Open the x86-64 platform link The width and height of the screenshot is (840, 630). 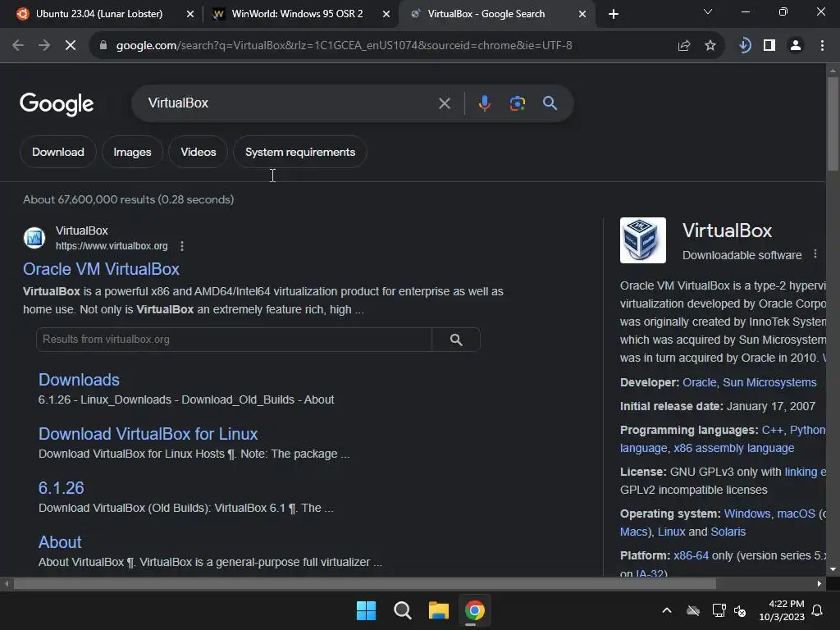coord(691,555)
